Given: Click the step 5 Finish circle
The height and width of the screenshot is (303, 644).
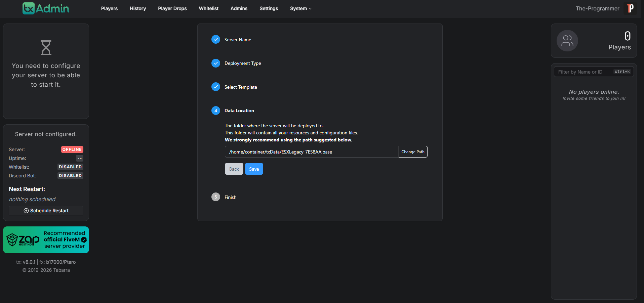Looking at the screenshot, I should tap(216, 197).
